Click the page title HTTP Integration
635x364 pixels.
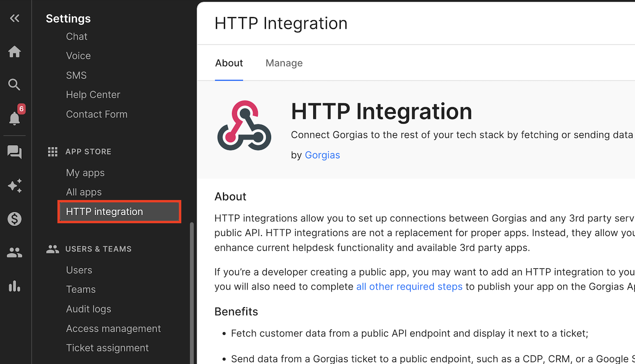coord(281,23)
